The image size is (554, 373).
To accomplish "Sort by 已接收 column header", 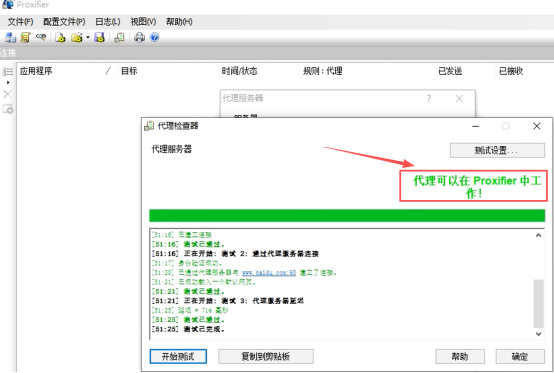I will (511, 71).
